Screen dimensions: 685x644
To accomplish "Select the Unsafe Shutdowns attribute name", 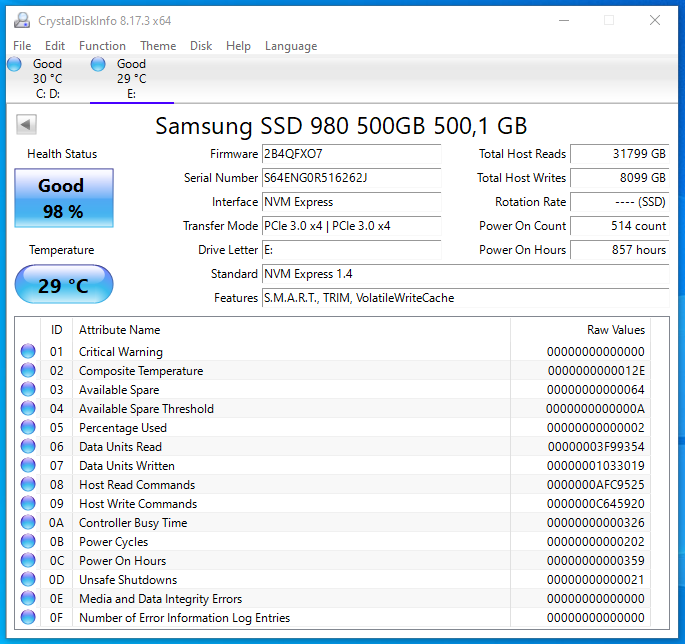I will click(x=128, y=580).
